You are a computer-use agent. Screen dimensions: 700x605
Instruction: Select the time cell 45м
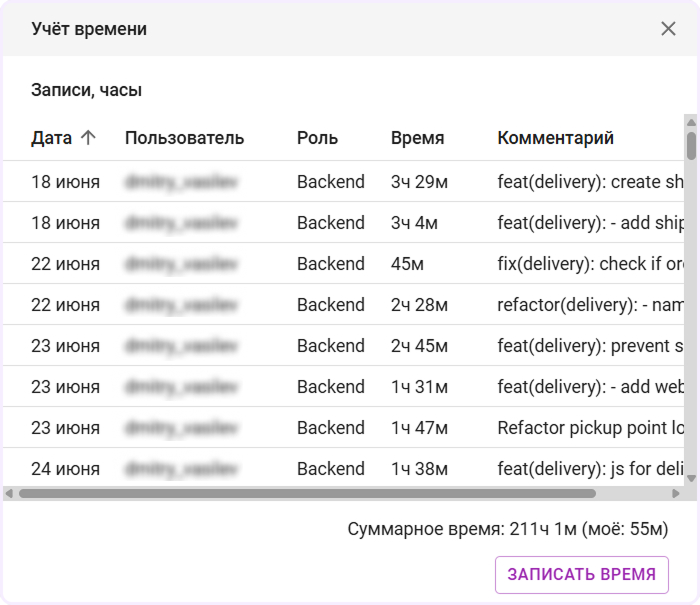coord(407,264)
